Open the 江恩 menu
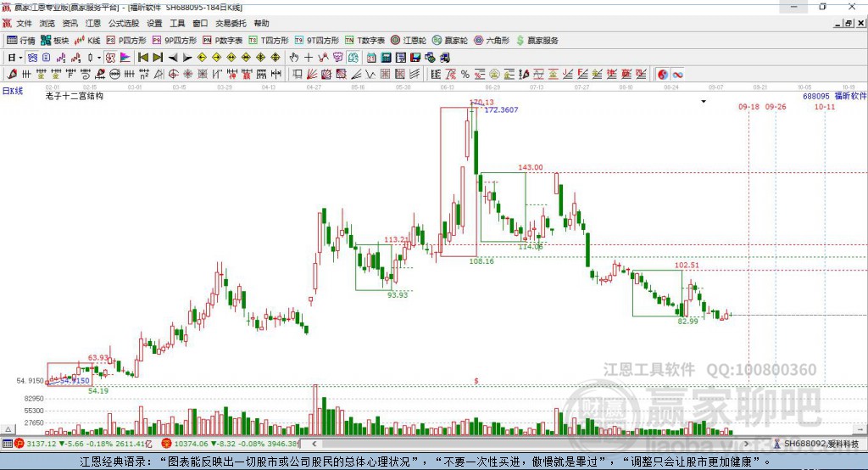This screenshot has height=470, width=868. (93, 23)
